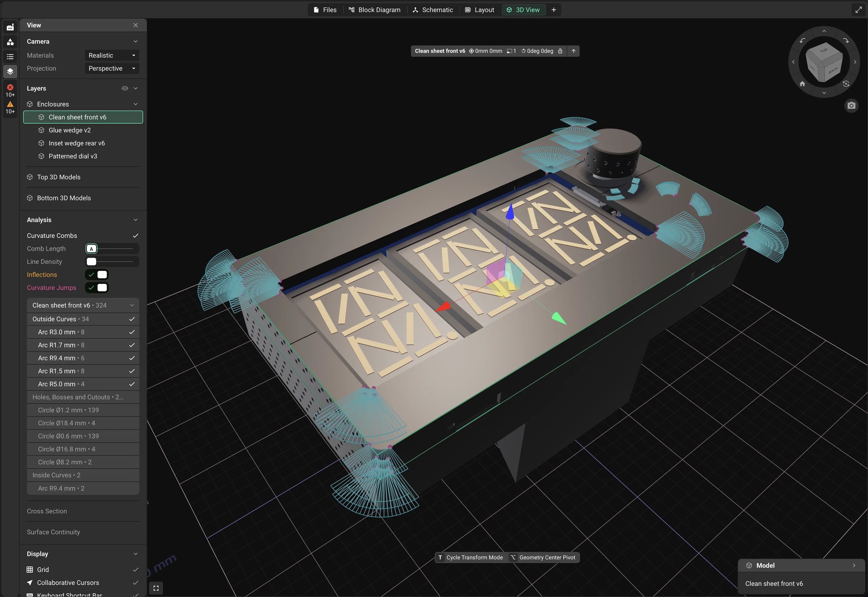Open the shapes sidebar icon
The width and height of the screenshot is (868, 597).
(x=10, y=42)
